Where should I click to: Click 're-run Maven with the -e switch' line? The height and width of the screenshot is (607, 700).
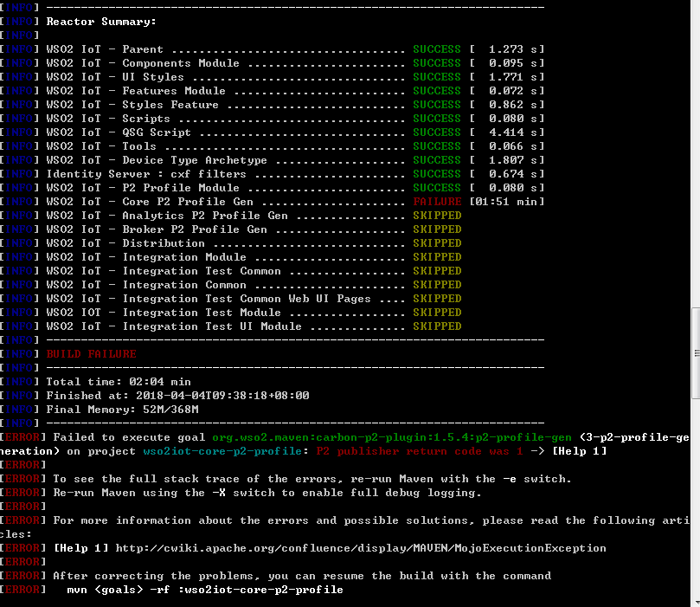(312, 479)
